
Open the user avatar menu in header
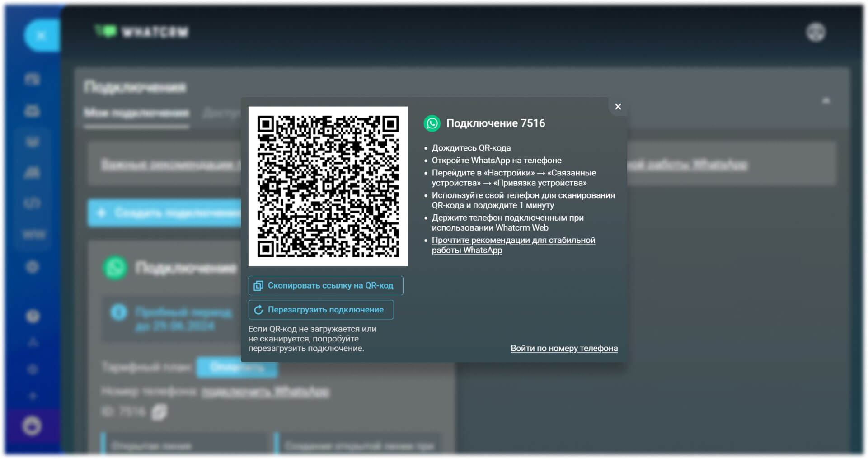pos(816,32)
